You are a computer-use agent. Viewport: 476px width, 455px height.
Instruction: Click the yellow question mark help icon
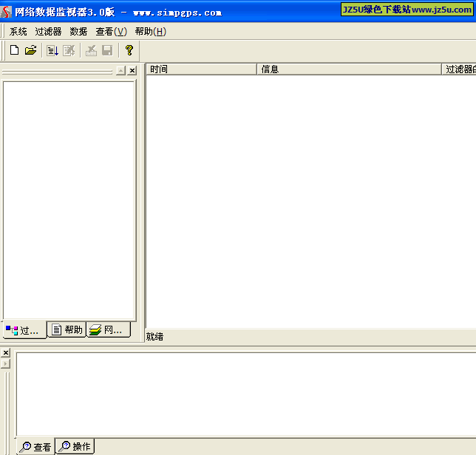[x=129, y=50]
